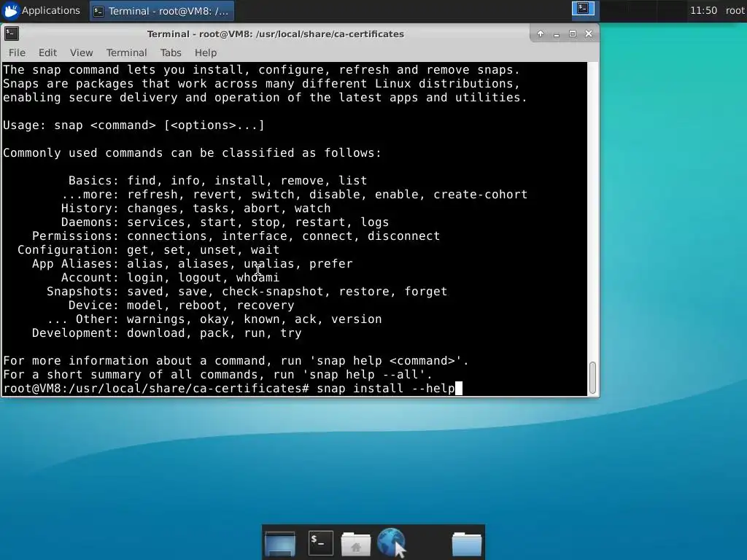
Task: Open the Tabs menu
Action: pos(171,52)
